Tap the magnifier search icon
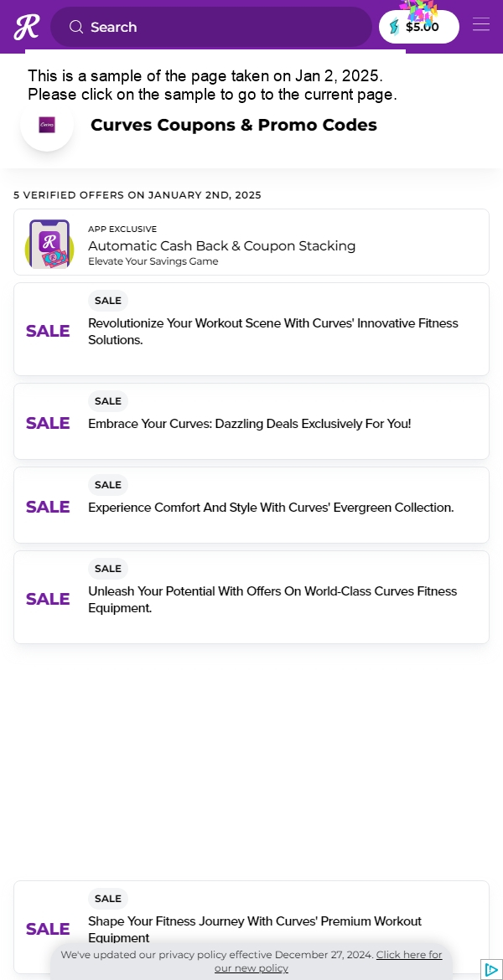The height and width of the screenshot is (980, 503). point(76,27)
